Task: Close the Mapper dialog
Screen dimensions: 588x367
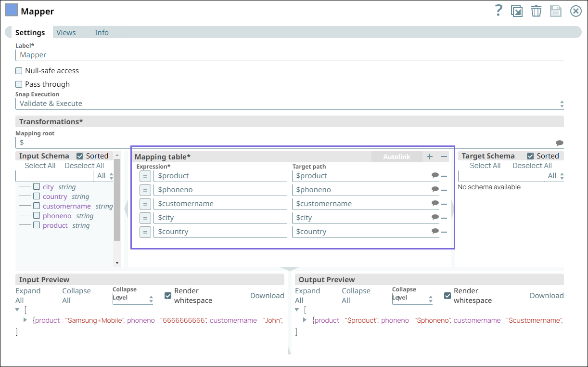Action: (x=575, y=11)
